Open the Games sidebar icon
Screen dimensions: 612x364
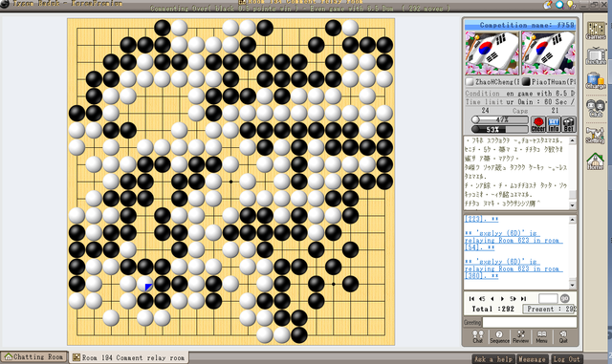[x=596, y=31]
